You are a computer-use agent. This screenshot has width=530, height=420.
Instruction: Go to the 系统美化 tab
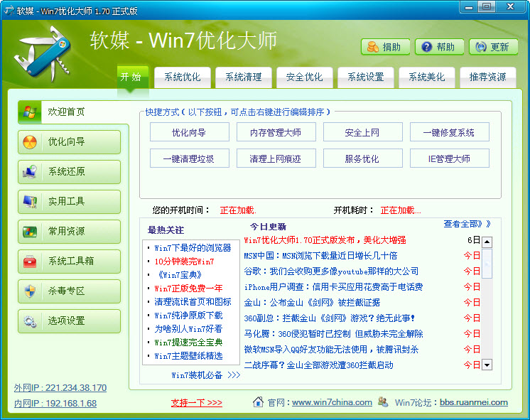click(427, 77)
